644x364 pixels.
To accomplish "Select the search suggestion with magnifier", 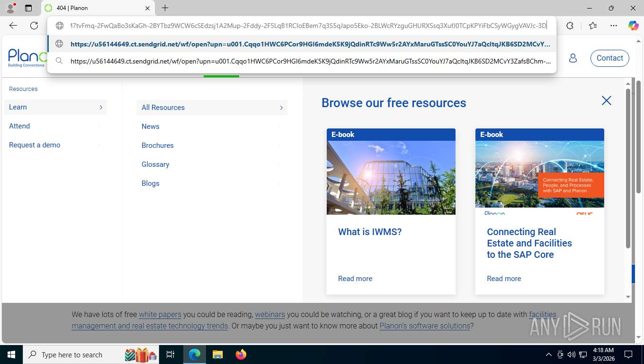I will tap(302, 61).
